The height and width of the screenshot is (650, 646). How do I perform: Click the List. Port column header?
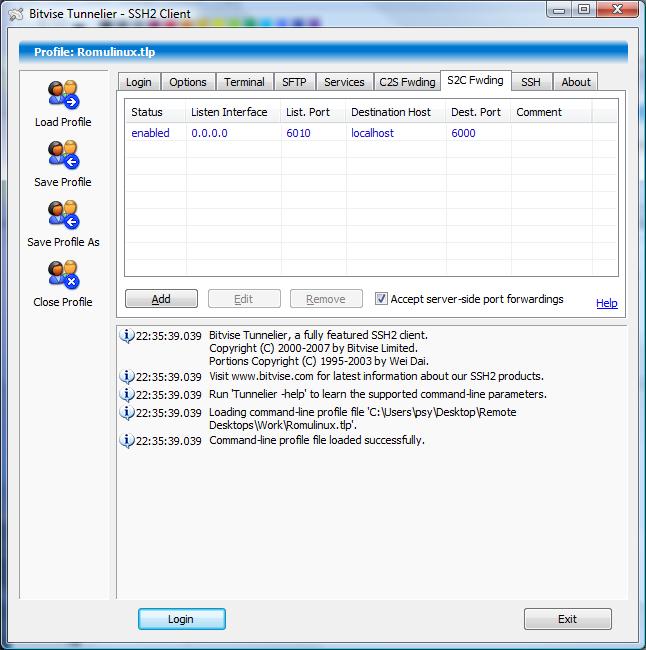313,112
